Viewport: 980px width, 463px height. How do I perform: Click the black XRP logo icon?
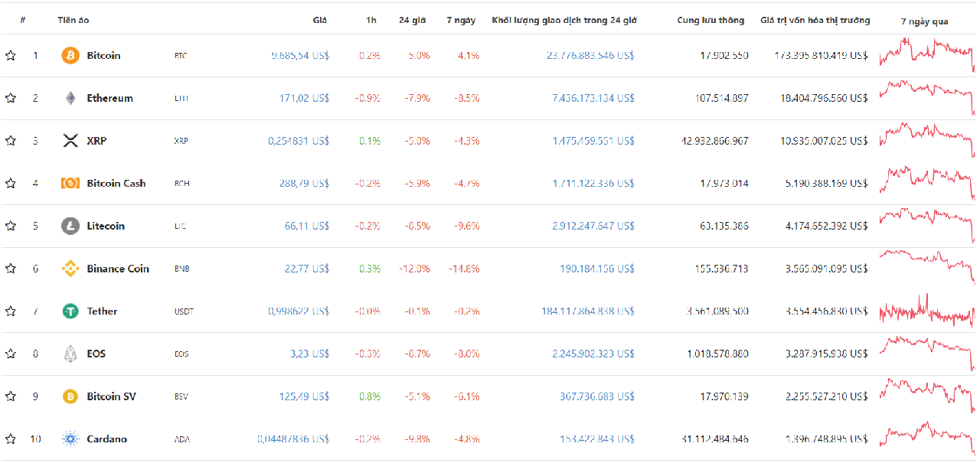click(x=70, y=141)
